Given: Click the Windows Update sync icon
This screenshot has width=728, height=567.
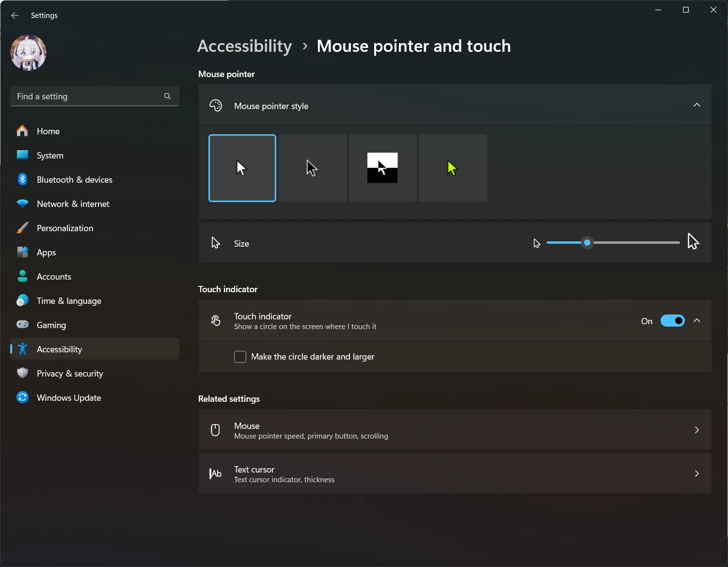Looking at the screenshot, I should tap(22, 397).
